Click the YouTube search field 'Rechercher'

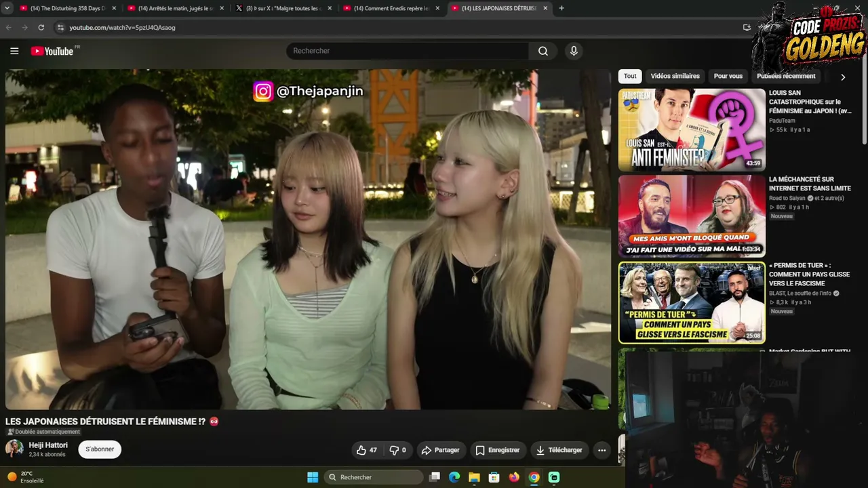click(408, 51)
